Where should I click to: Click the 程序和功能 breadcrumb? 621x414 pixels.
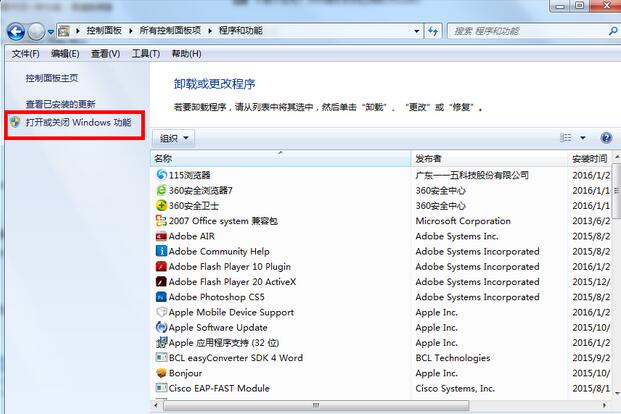[241, 31]
